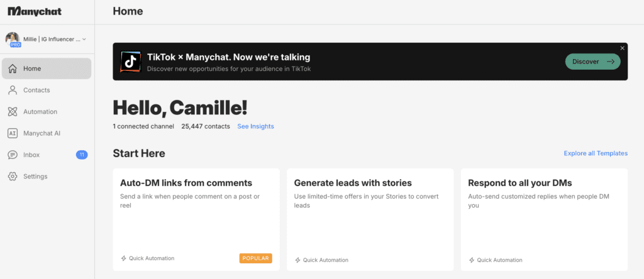Open the See Insights link
Image resolution: width=644 pixels, height=279 pixels.
coord(255,126)
